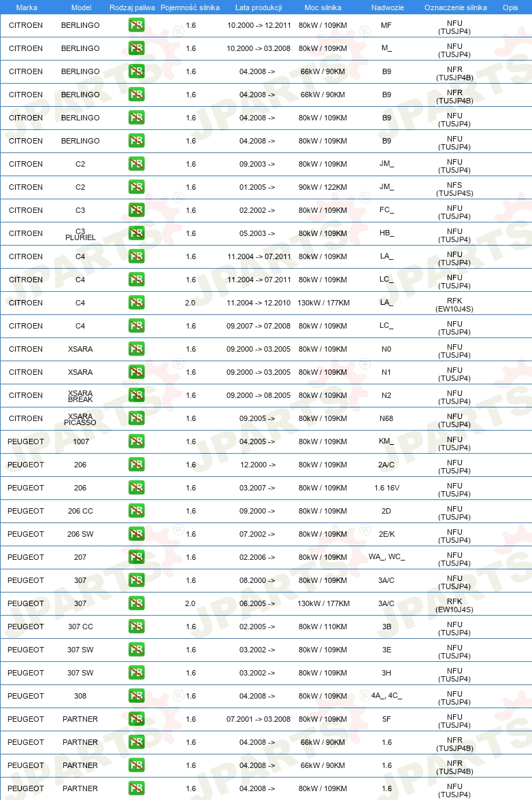The width and height of the screenshot is (532, 800).
Task: Click the fuel icon in Citroen C3 FC_ row
Action: pos(136,210)
